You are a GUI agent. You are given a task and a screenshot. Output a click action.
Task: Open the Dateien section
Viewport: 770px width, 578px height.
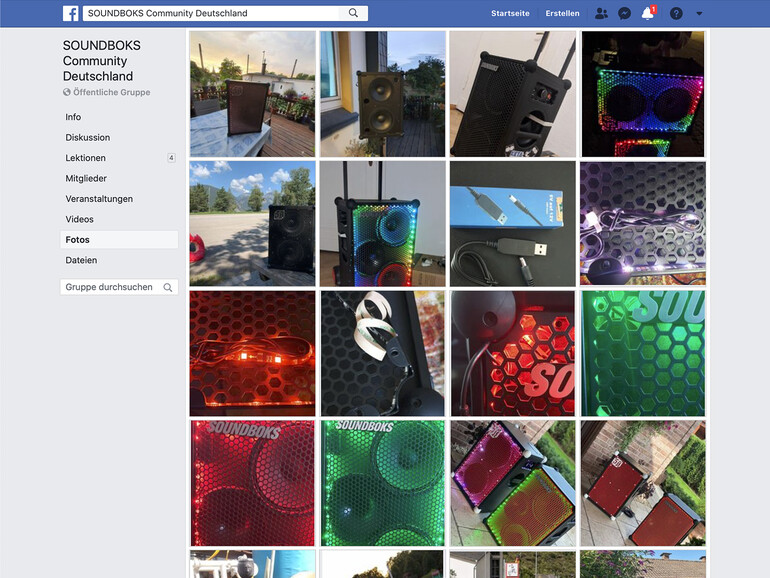point(81,260)
